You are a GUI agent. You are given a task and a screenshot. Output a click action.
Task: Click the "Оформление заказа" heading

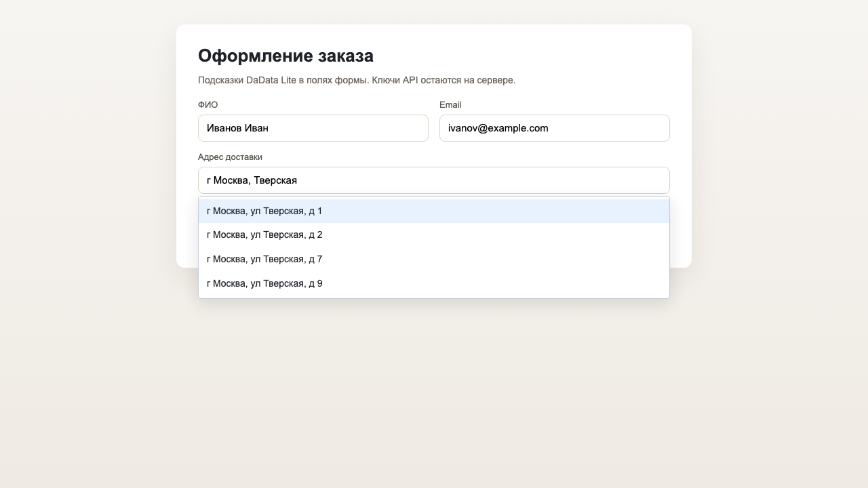[285, 56]
